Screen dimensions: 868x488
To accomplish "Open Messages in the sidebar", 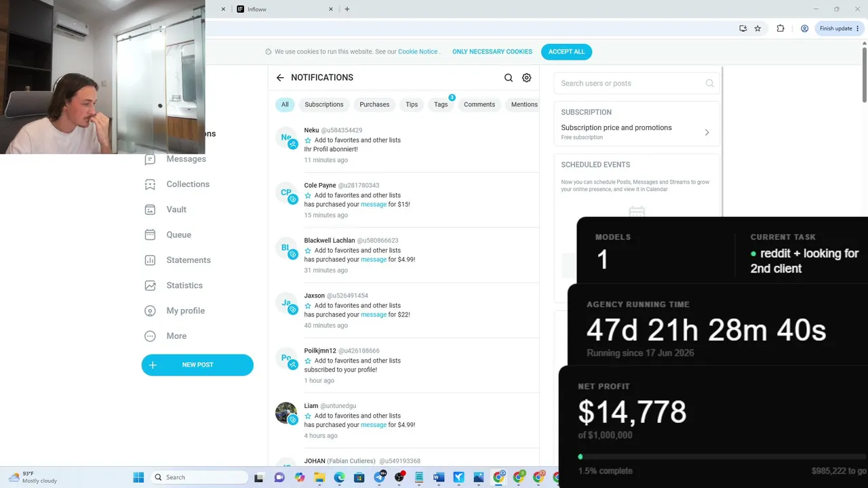I will point(176,159).
